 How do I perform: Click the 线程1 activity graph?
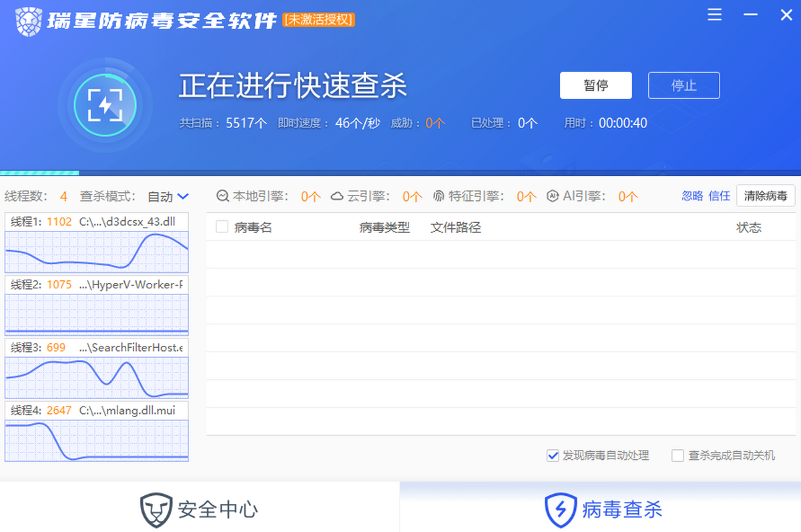(x=97, y=252)
